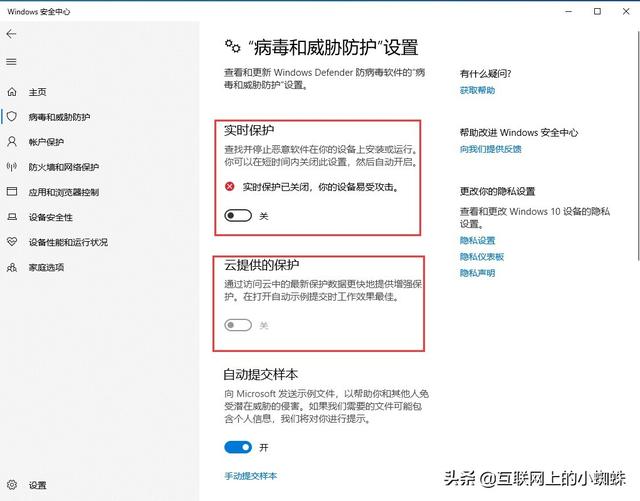The image size is (640, 501).
Task: Open the 隐私设置 link
Action: click(x=477, y=240)
